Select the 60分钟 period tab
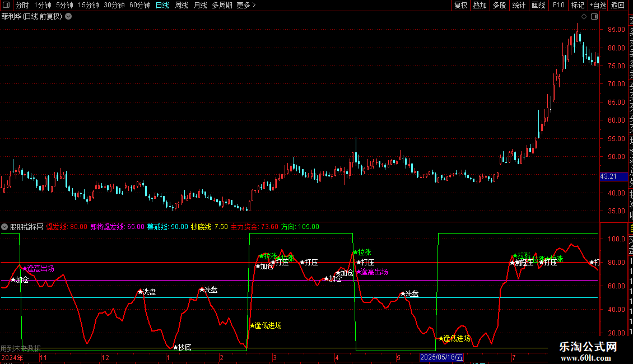The width and height of the screenshot is (633, 364). click(x=139, y=5)
